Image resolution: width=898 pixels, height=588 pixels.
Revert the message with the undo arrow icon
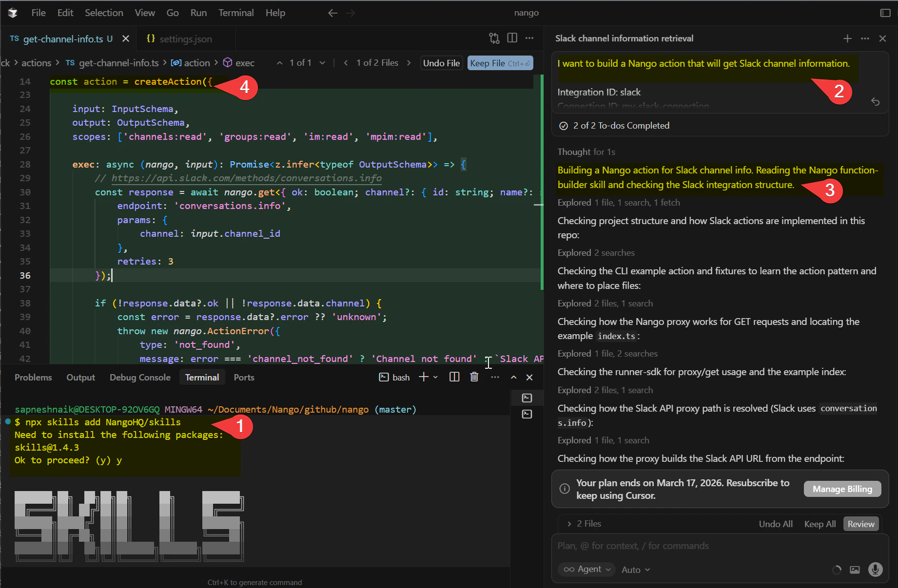[876, 101]
